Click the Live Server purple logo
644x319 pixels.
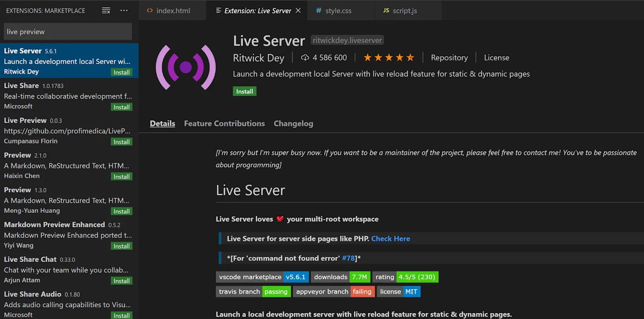tap(186, 67)
